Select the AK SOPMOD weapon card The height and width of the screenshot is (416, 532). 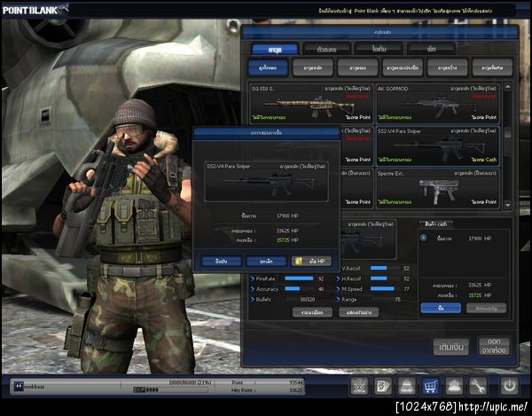coord(437,104)
